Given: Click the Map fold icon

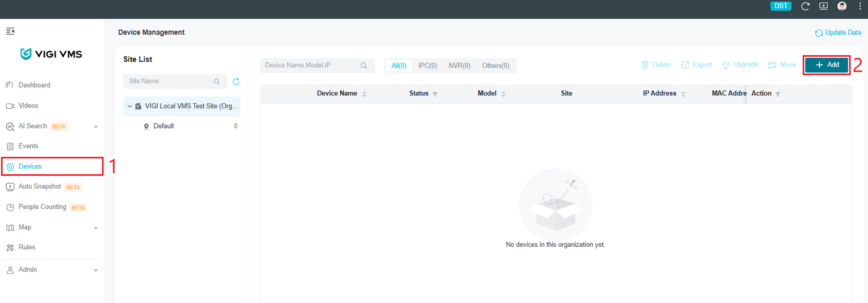Looking at the screenshot, I should pyautogui.click(x=10, y=228).
